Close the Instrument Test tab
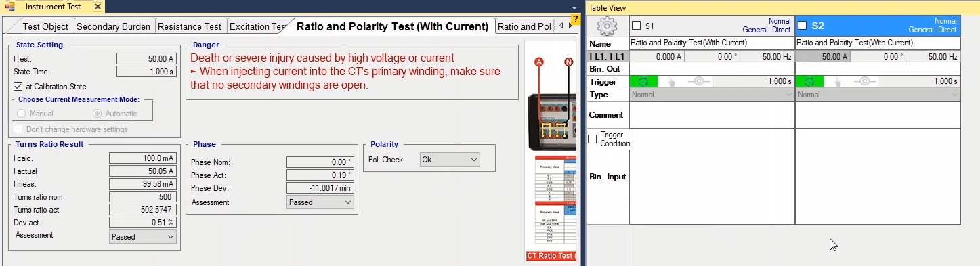The height and width of the screenshot is (266, 980). tap(98, 7)
